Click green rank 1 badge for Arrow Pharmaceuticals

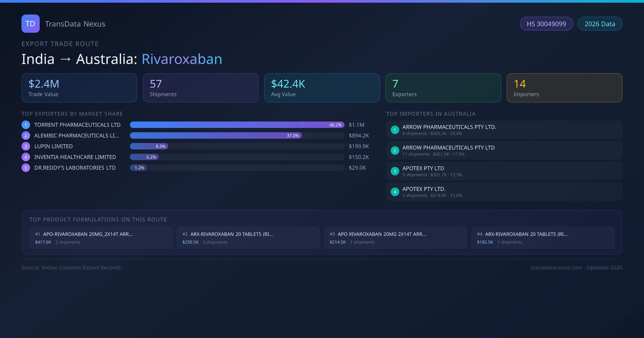(x=395, y=130)
